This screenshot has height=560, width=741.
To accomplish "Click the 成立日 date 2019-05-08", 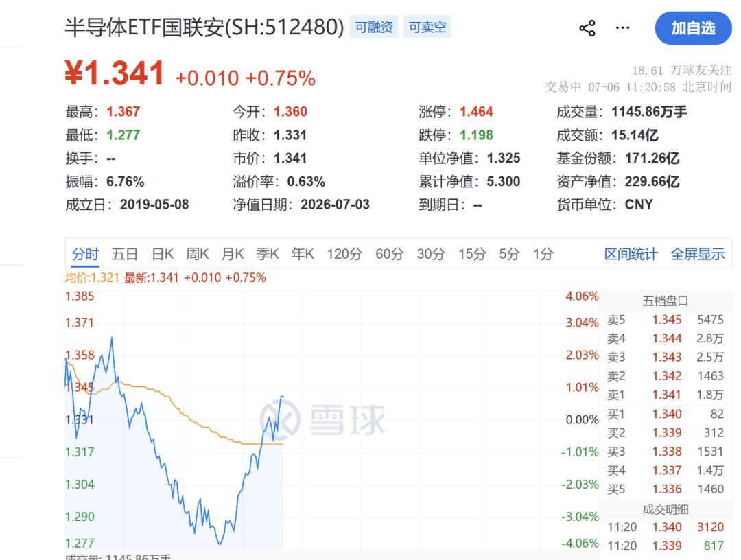I will (x=154, y=205).
